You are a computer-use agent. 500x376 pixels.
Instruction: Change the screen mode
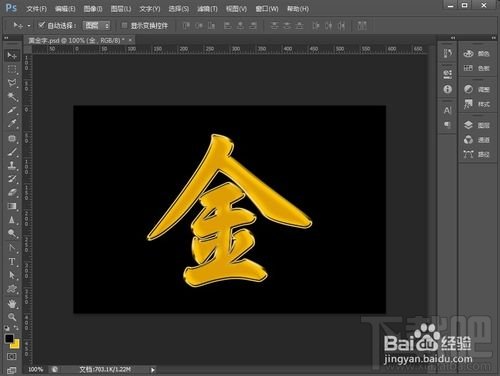12,370
